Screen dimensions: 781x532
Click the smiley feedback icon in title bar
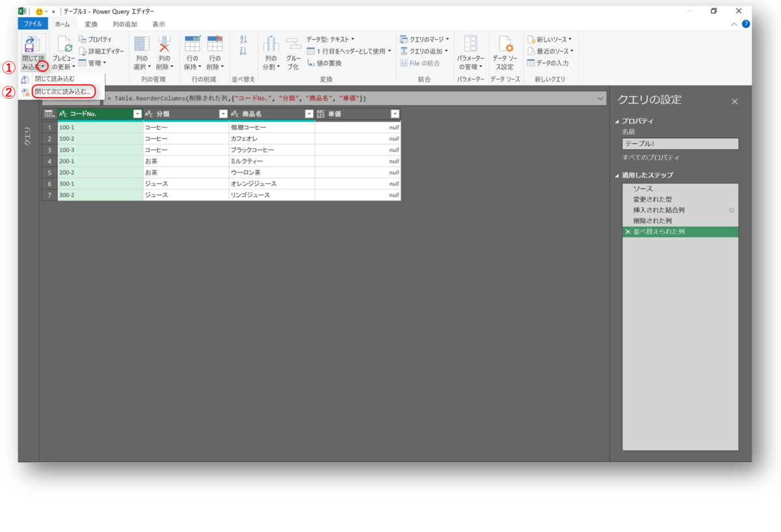(x=39, y=11)
